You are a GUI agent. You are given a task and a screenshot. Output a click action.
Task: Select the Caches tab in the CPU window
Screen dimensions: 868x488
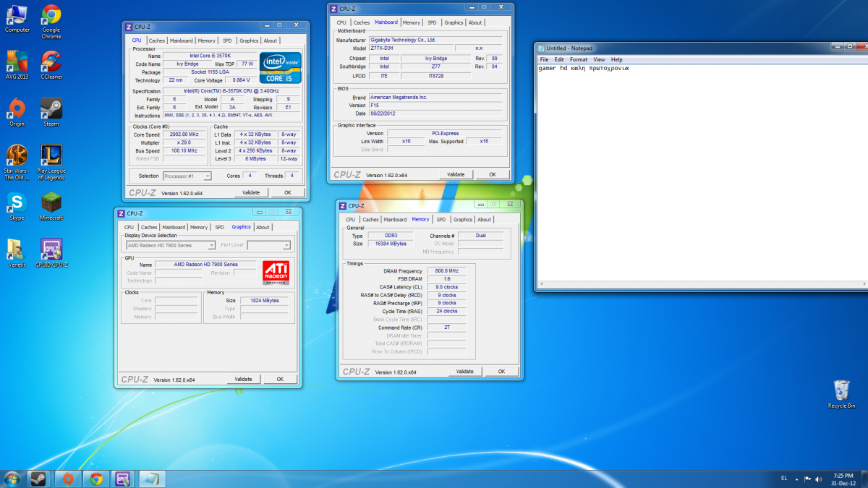click(x=157, y=41)
